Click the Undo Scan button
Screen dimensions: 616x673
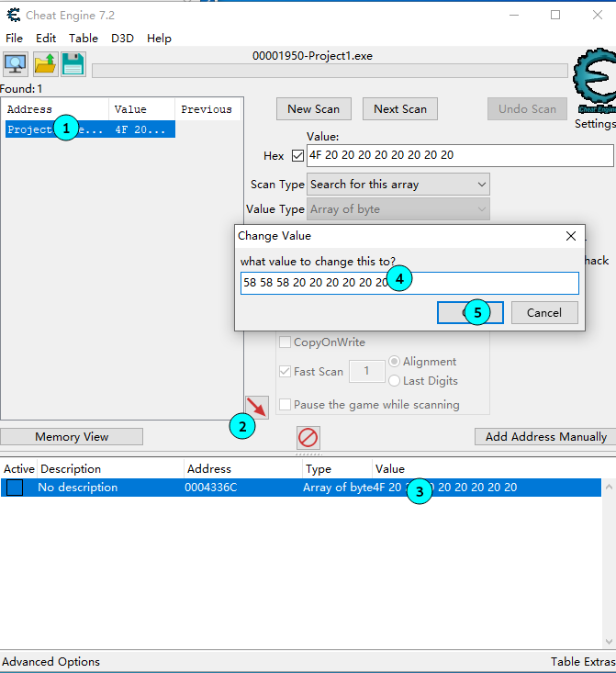point(527,109)
